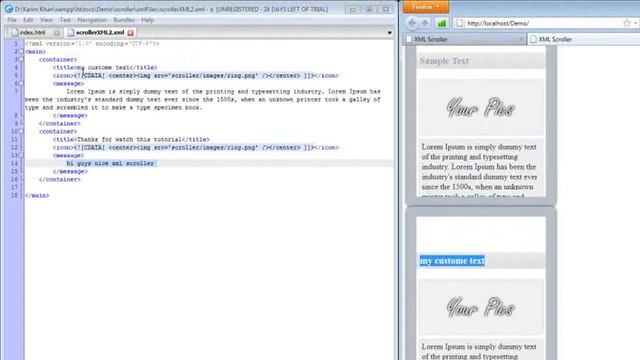The width and height of the screenshot is (640, 360).
Task: Open the File menu in the editor
Action: (x=12, y=20)
